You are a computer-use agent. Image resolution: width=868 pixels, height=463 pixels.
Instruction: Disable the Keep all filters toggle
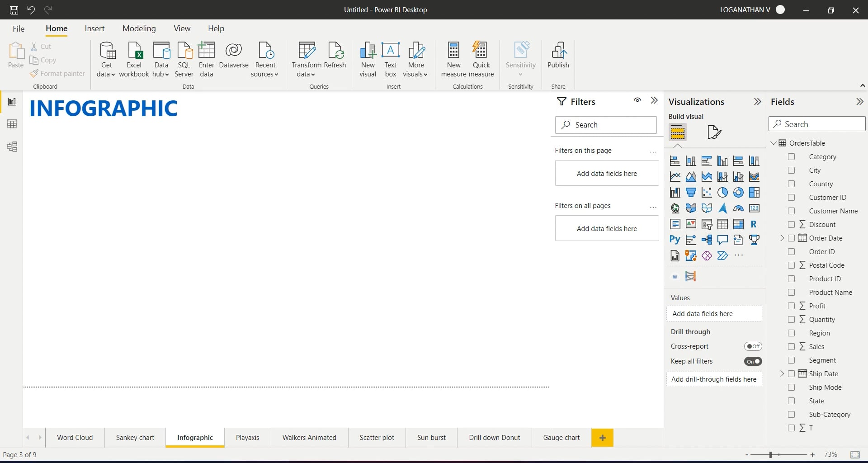(753, 361)
